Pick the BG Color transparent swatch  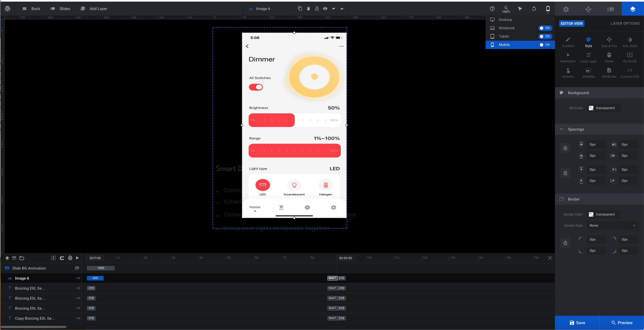[x=604, y=108]
